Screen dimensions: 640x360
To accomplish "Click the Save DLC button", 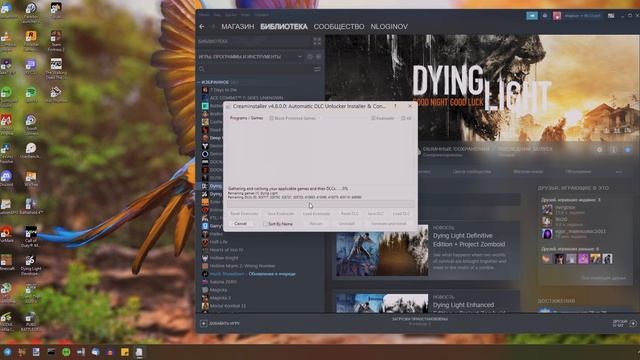I will pyautogui.click(x=376, y=214).
